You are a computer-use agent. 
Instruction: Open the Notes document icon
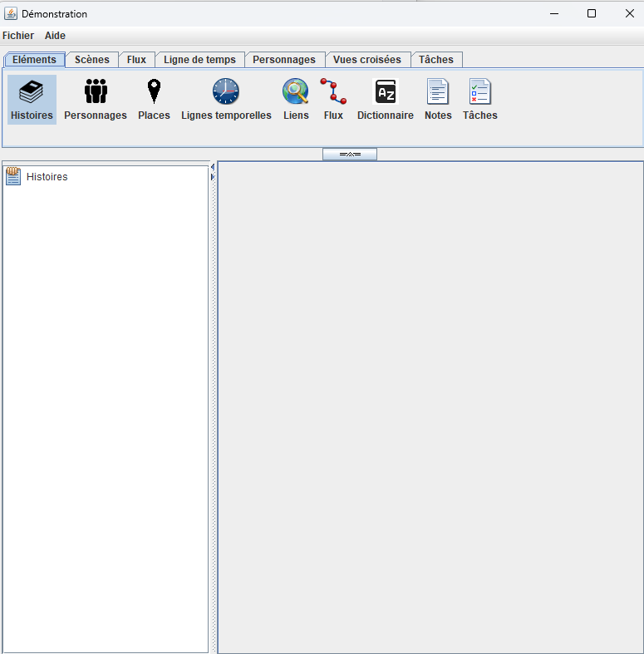(x=438, y=91)
